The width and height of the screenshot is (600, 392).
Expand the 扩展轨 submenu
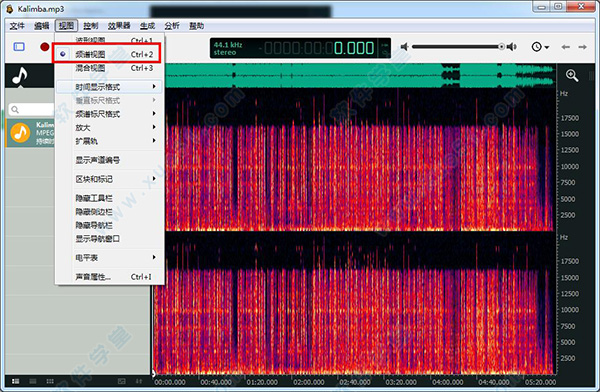[109, 141]
